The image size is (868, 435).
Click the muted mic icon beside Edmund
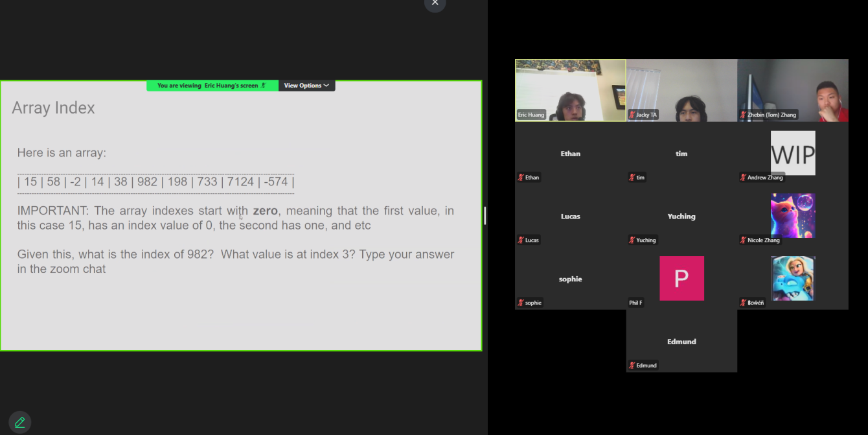pos(632,366)
